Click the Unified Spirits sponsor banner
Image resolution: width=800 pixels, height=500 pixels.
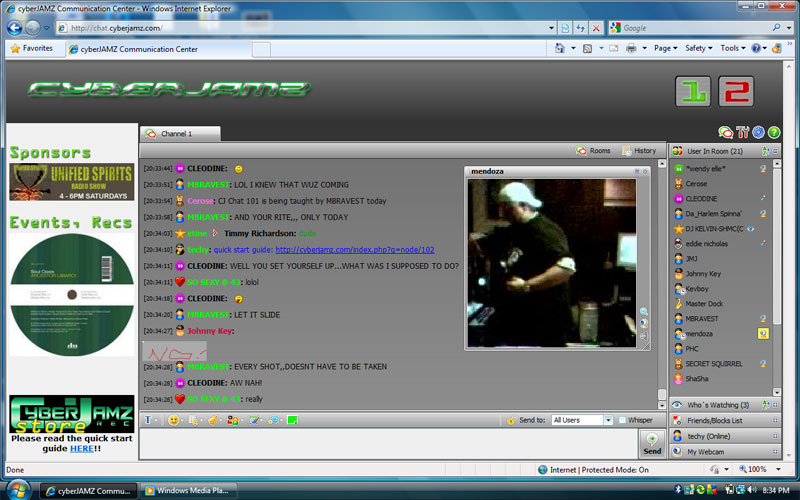(72, 182)
